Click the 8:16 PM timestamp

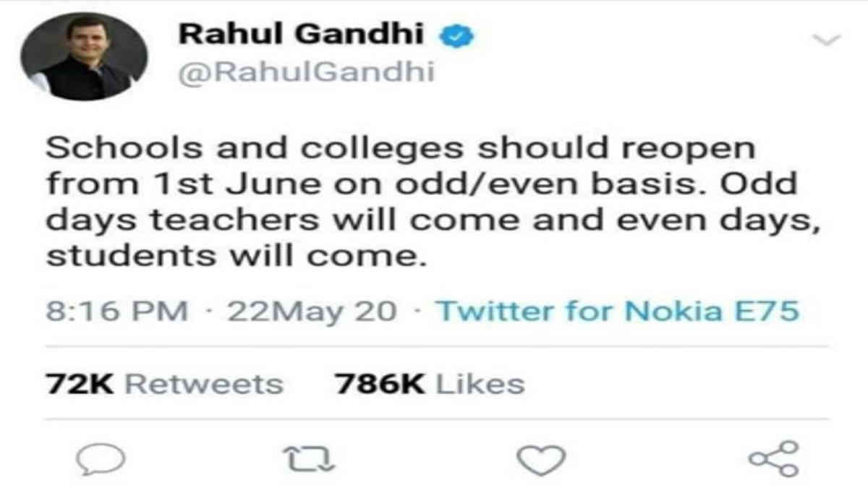pyautogui.click(x=117, y=312)
